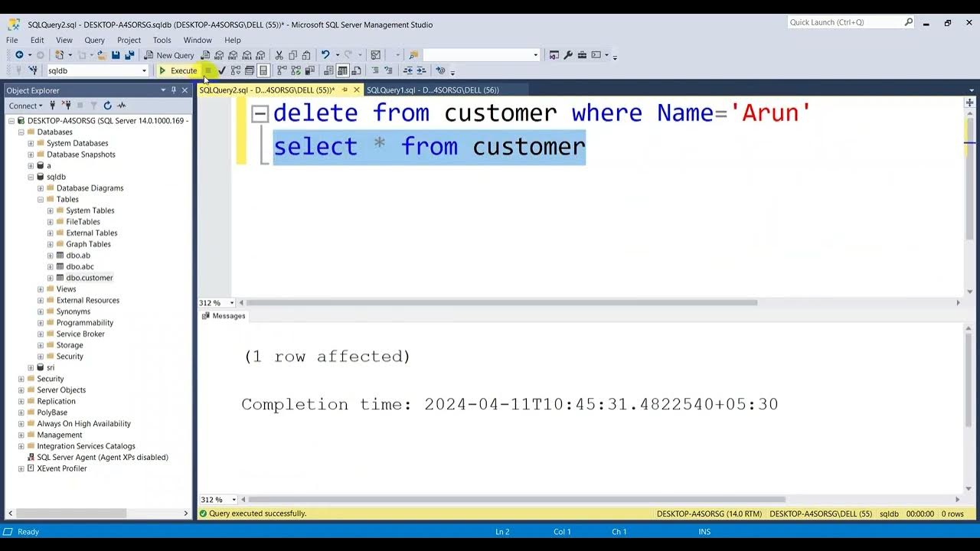Switch to the SQLQuery1.sql tab
Image resolution: width=980 pixels, height=551 pixels.
(433, 90)
